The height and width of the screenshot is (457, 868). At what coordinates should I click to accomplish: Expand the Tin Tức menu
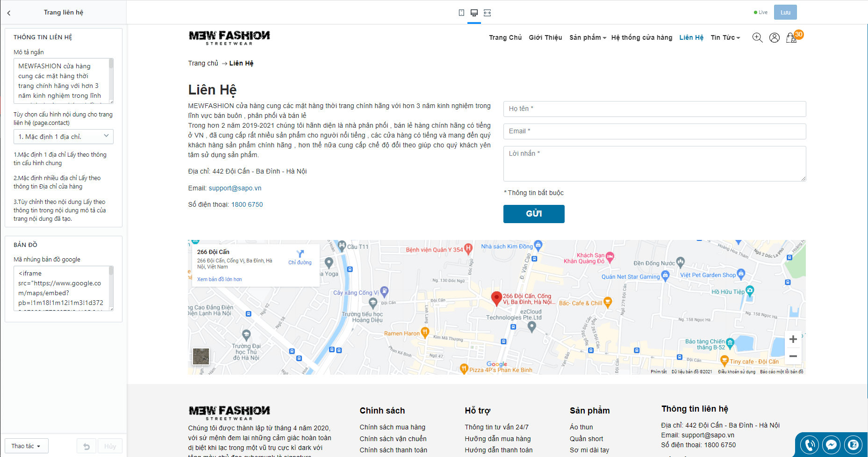coord(725,37)
